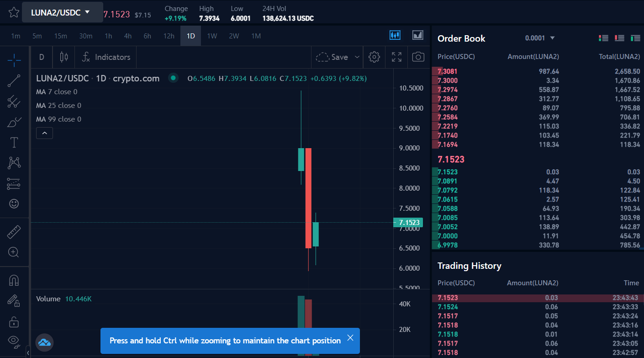Switch to the 1W timeframe tab
This screenshot has height=358, width=644.
212,36
